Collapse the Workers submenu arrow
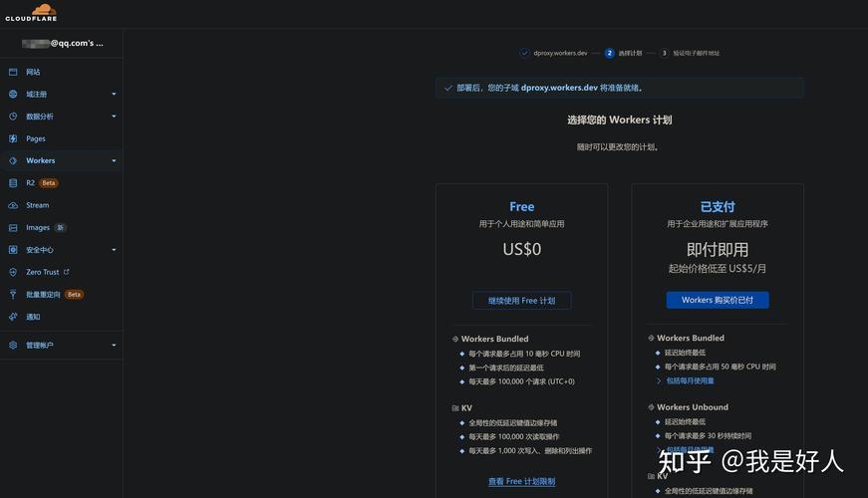Viewport: 868px width, 498px height. coord(114,160)
